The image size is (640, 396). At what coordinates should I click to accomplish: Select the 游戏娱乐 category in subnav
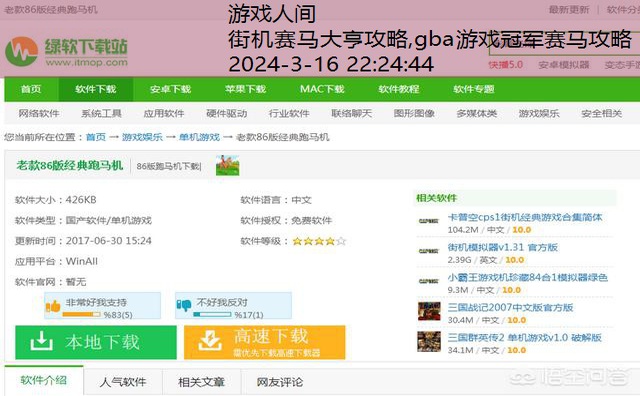coord(539,113)
